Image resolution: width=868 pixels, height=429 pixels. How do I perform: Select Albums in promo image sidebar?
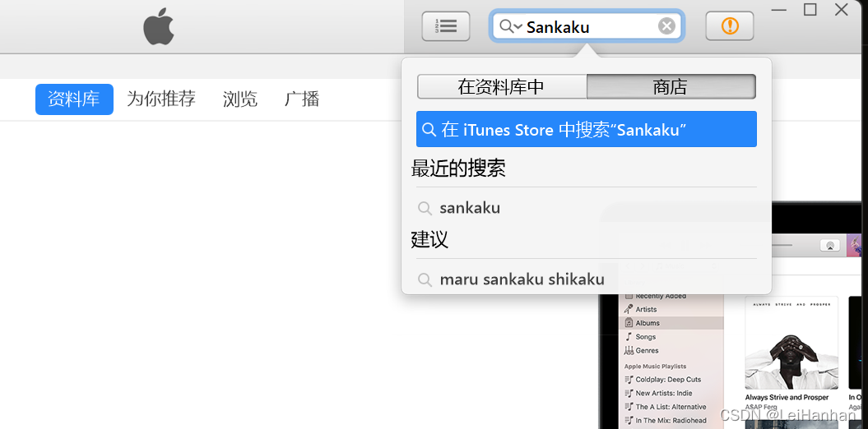pyautogui.click(x=671, y=323)
